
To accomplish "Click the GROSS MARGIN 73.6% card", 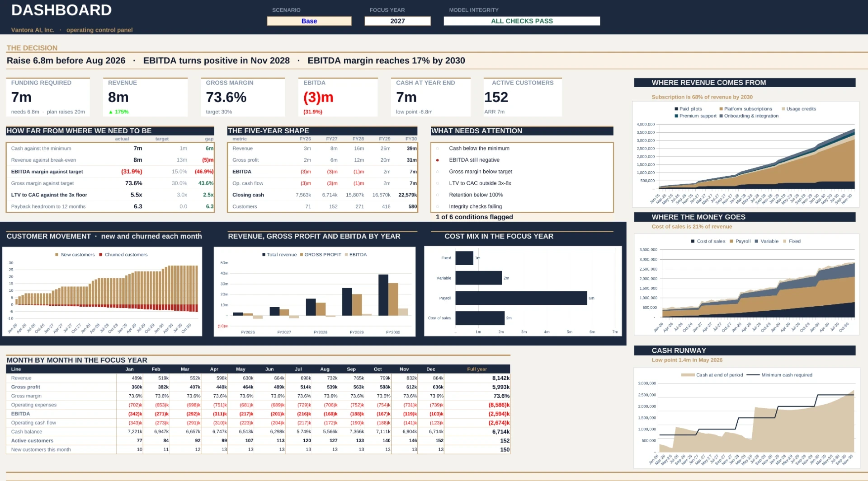I will (243, 98).
